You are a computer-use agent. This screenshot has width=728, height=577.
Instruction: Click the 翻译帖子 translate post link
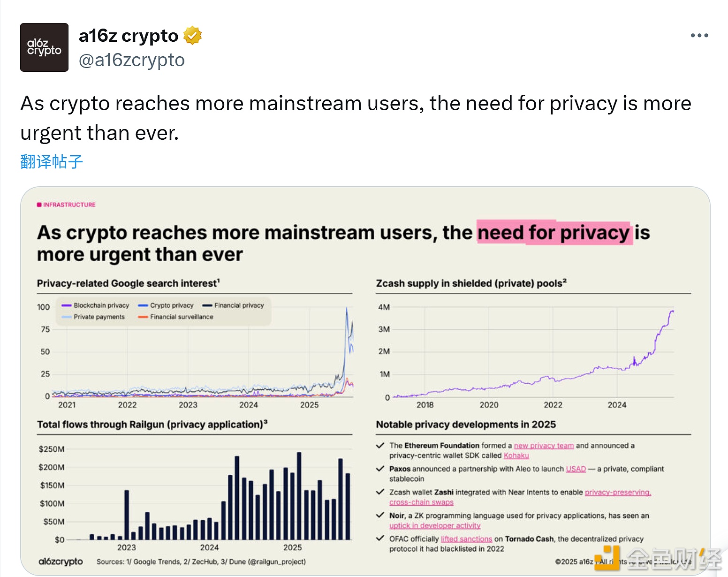click(52, 161)
